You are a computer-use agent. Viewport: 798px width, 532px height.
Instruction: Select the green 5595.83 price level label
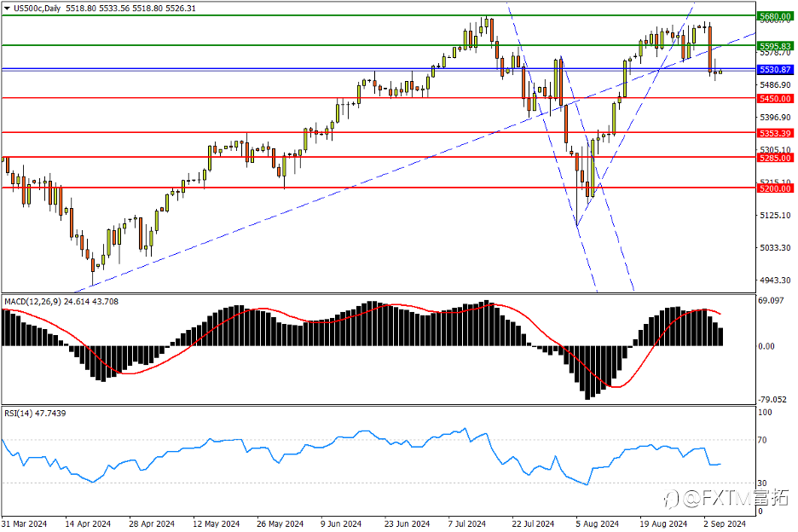tap(775, 46)
